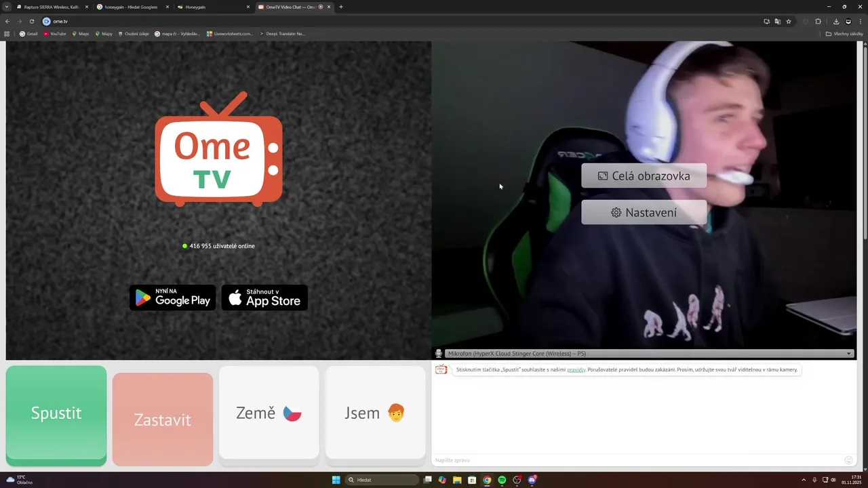The height and width of the screenshot is (488, 868).
Task: Open the Chrome profile avatar
Action: coord(848,21)
